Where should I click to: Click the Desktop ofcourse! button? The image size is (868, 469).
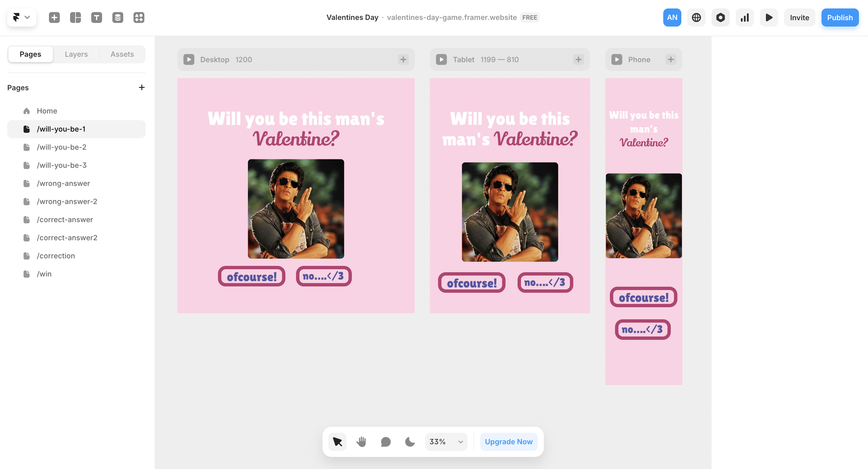pyautogui.click(x=252, y=276)
